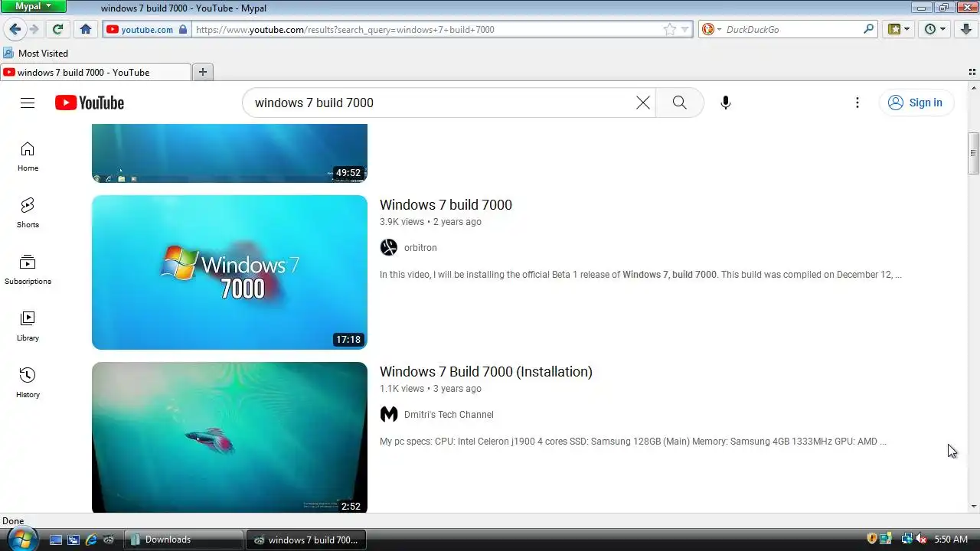Click scrollbar down arrow

(x=973, y=507)
